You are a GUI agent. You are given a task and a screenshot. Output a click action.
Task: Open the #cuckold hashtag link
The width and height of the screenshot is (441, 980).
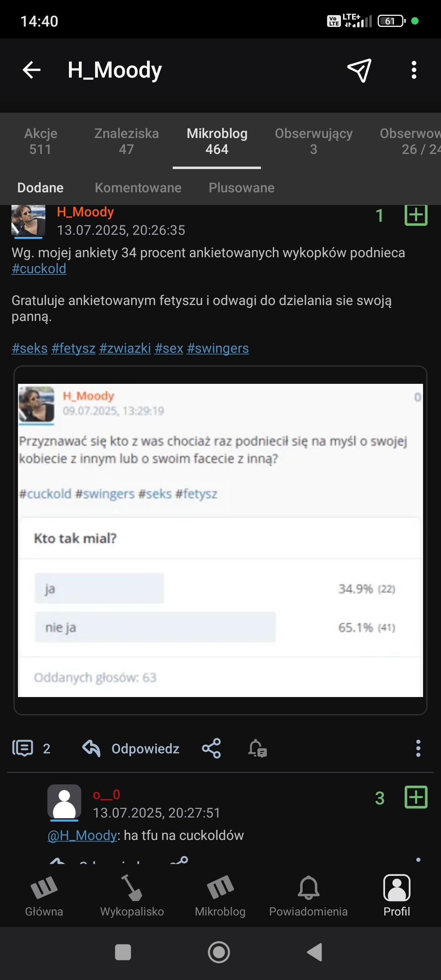(x=39, y=269)
